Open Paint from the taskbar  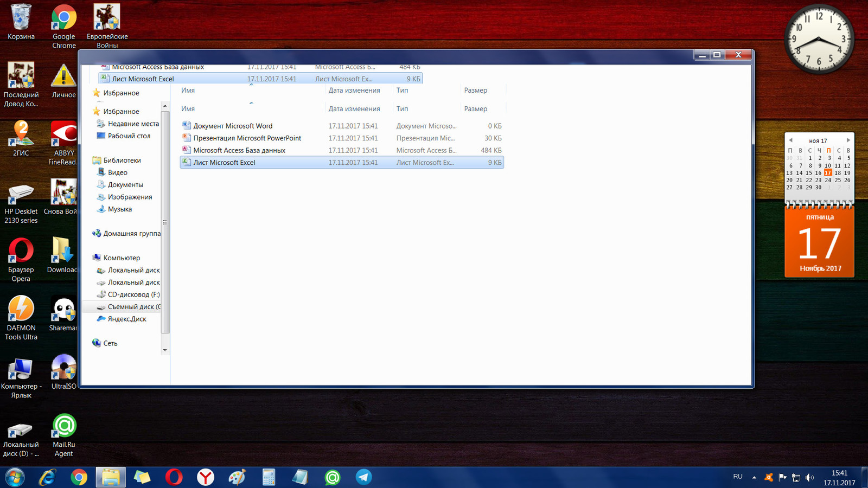coord(237,477)
